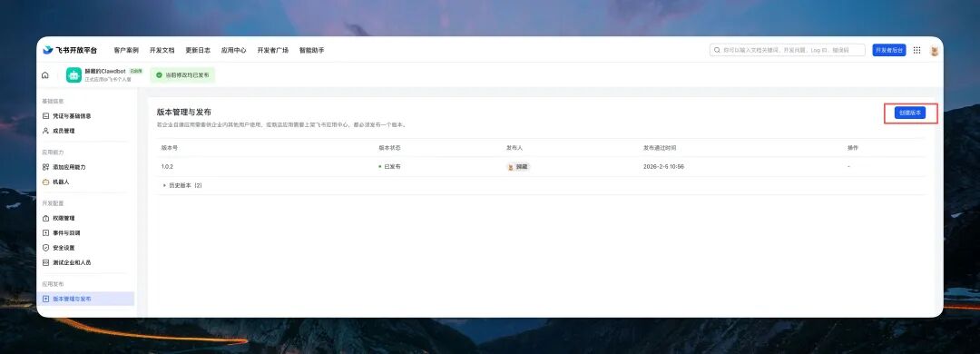The height and width of the screenshot is (354, 980).
Task: Click the 测试企业和人员 sidebar icon
Action: click(45, 262)
